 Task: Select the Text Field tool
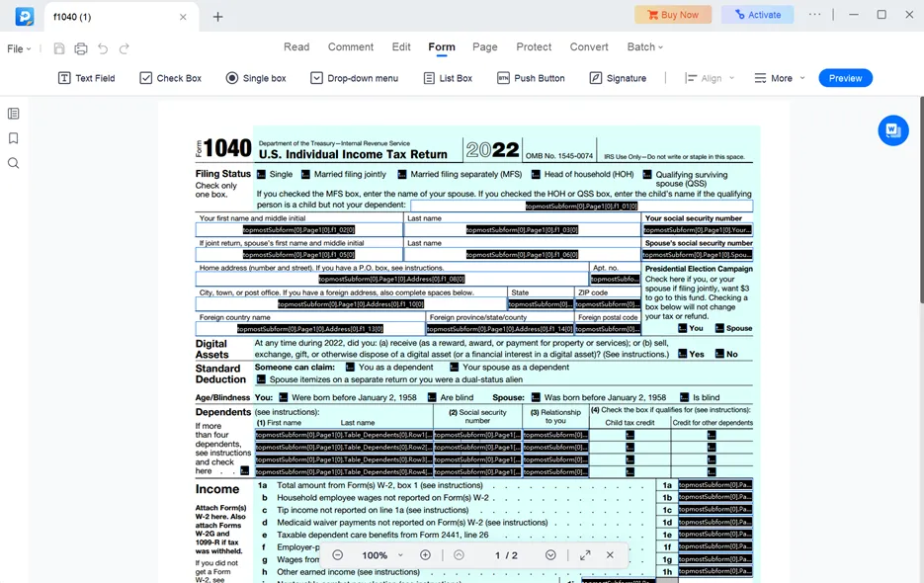coord(86,77)
